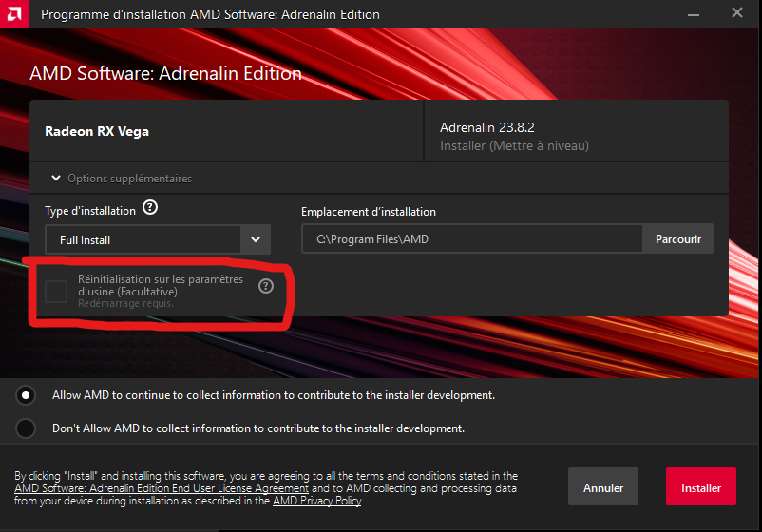Click the help icon for factory reset option

266,286
